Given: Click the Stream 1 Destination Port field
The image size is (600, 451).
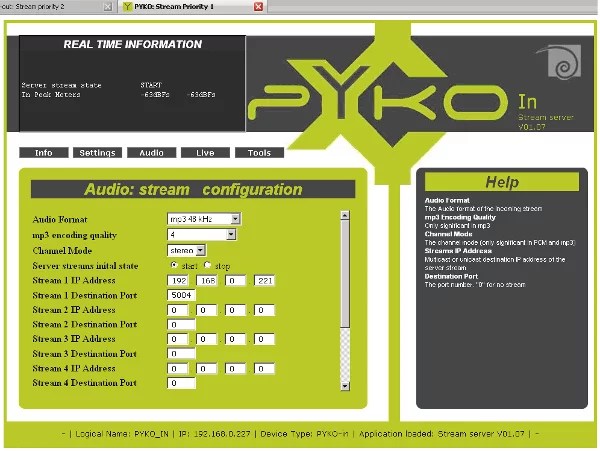Looking at the screenshot, I should point(181,296).
